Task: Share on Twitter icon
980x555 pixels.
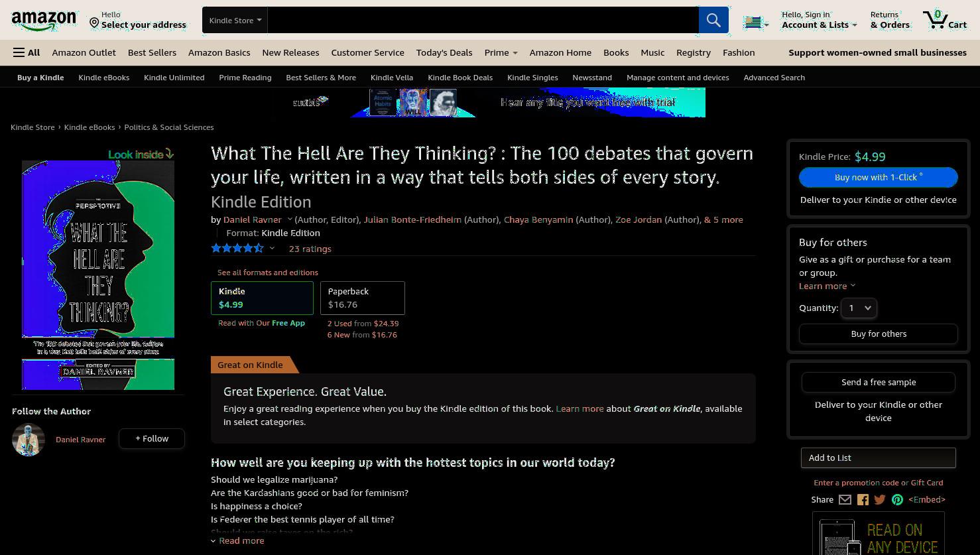Action: (x=880, y=500)
